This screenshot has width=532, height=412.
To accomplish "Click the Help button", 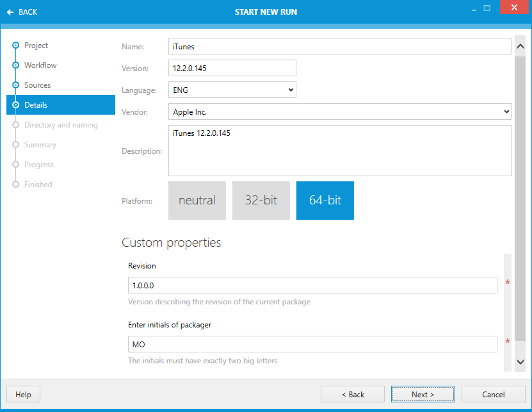I will 23,394.
